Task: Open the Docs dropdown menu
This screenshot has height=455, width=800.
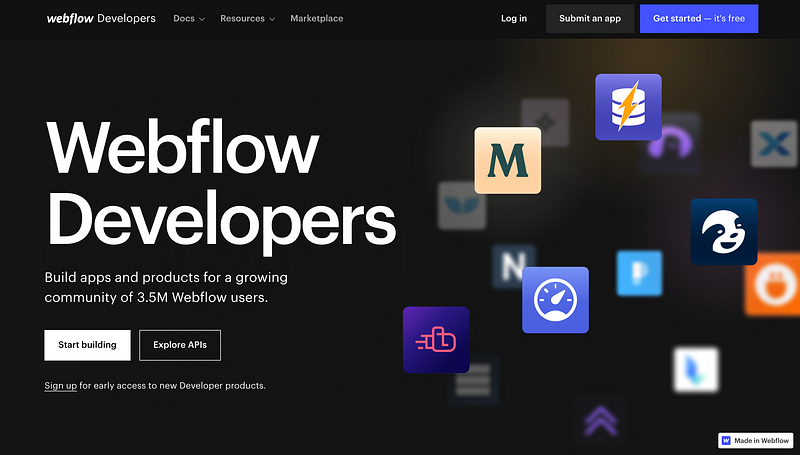Action: pos(189,18)
